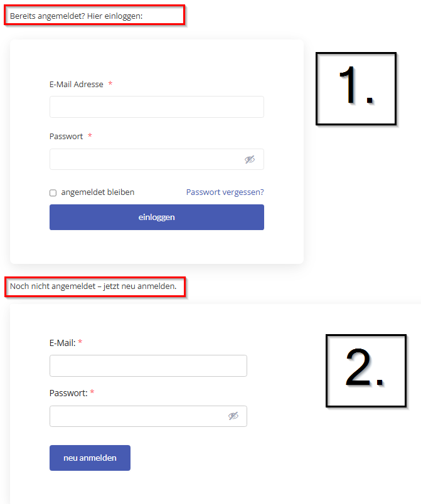Click into the login Passwort input field
This screenshot has width=421, height=504.
[x=144, y=160]
